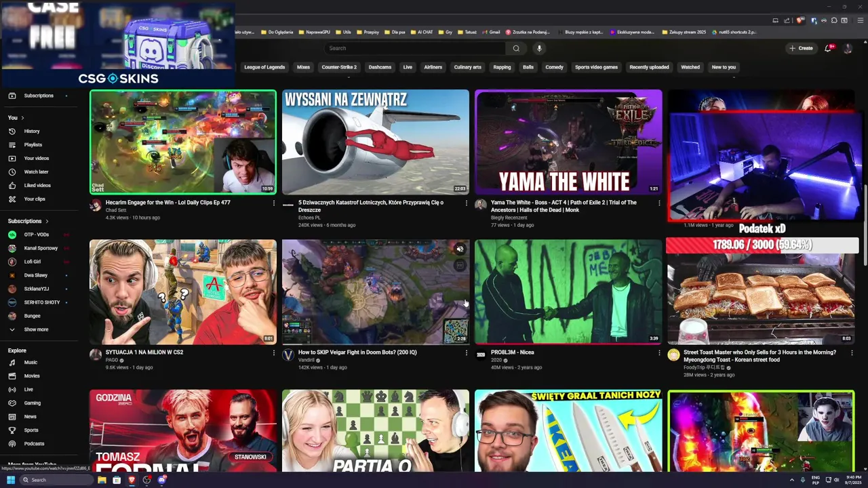Open the Hecarim Engage for the Win video title
This screenshot has height=488, width=868.
[x=168, y=203]
